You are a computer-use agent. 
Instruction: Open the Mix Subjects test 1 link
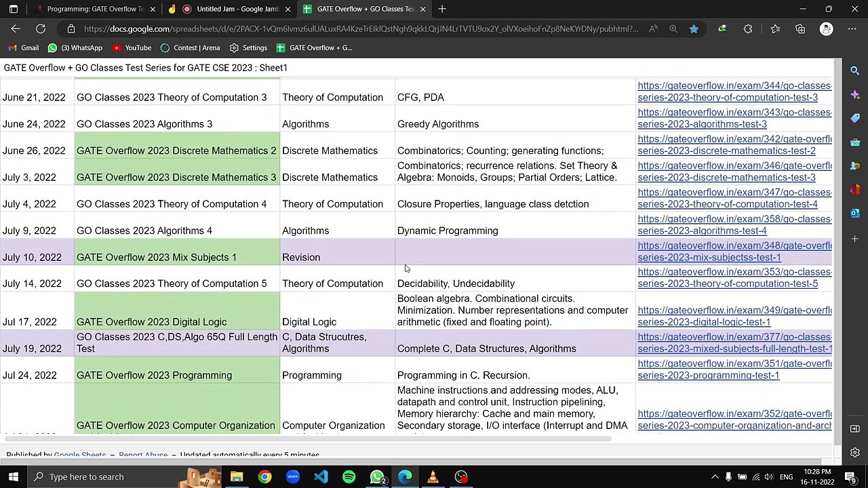tap(734, 251)
